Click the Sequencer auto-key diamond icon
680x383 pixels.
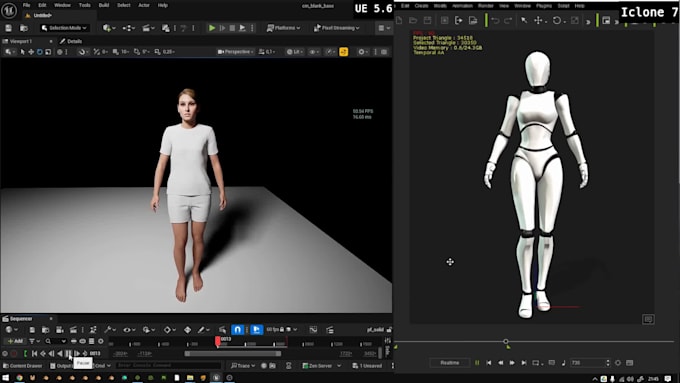(x=187, y=330)
